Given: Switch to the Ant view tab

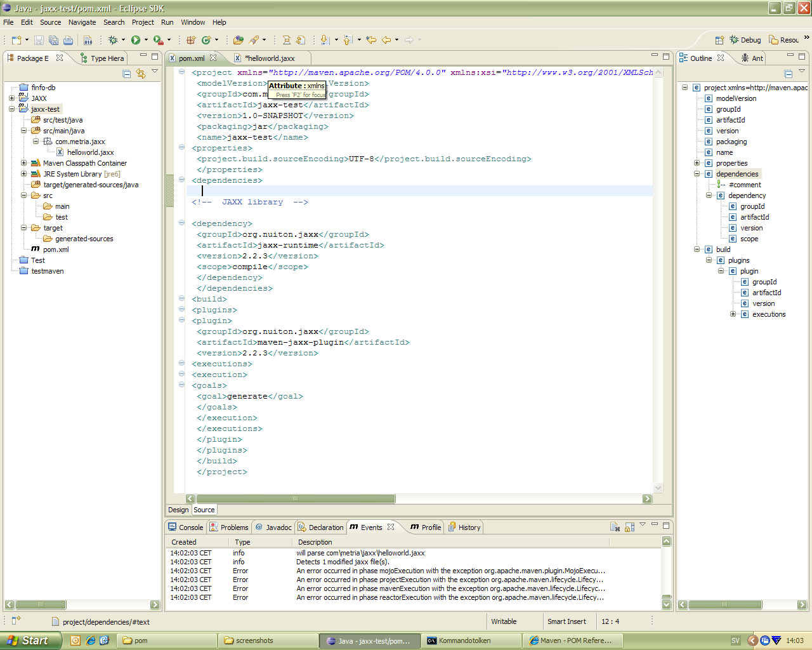Looking at the screenshot, I should click(x=752, y=58).
